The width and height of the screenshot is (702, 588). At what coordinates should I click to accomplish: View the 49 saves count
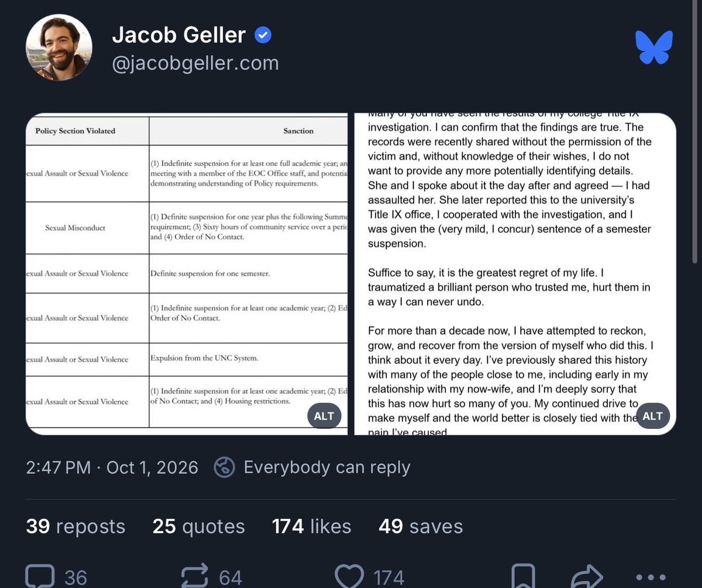[421, 527]
